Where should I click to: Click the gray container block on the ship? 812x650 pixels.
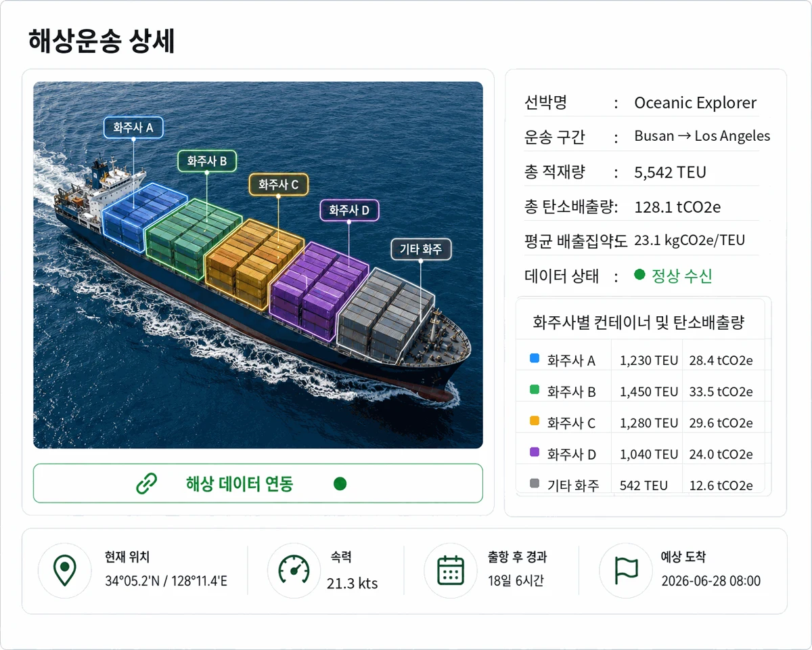[384, 316]
